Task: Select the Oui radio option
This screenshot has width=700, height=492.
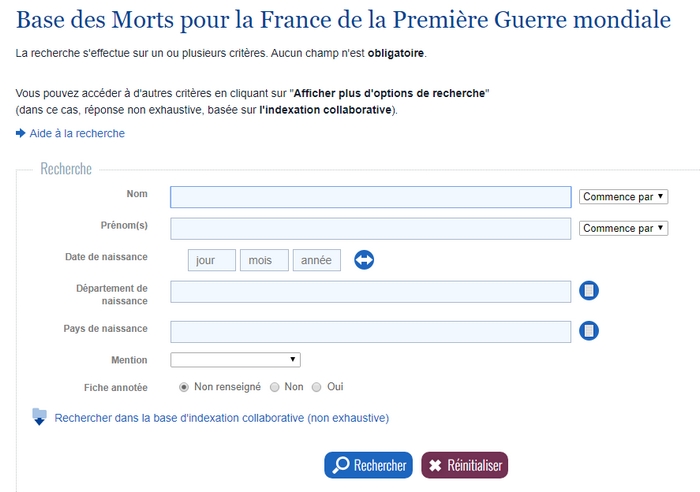Action: coord(317,387)
